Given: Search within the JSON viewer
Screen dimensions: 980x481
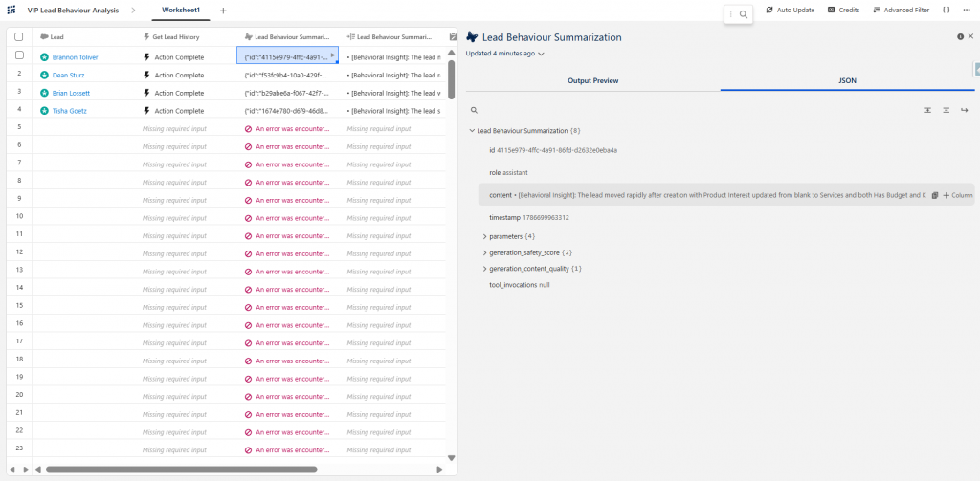Looking at the screenshot, I should click(474, 110).
